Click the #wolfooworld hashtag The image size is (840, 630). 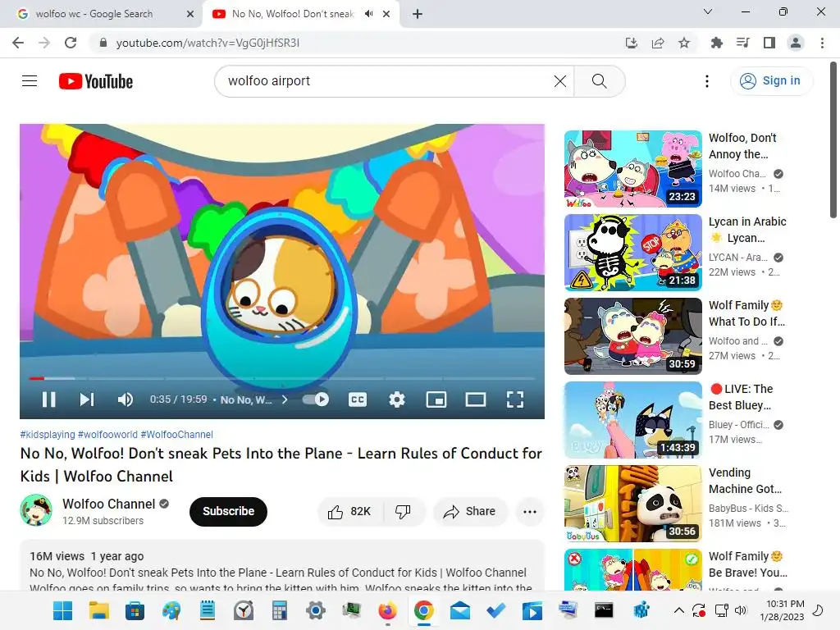point(107,435)
